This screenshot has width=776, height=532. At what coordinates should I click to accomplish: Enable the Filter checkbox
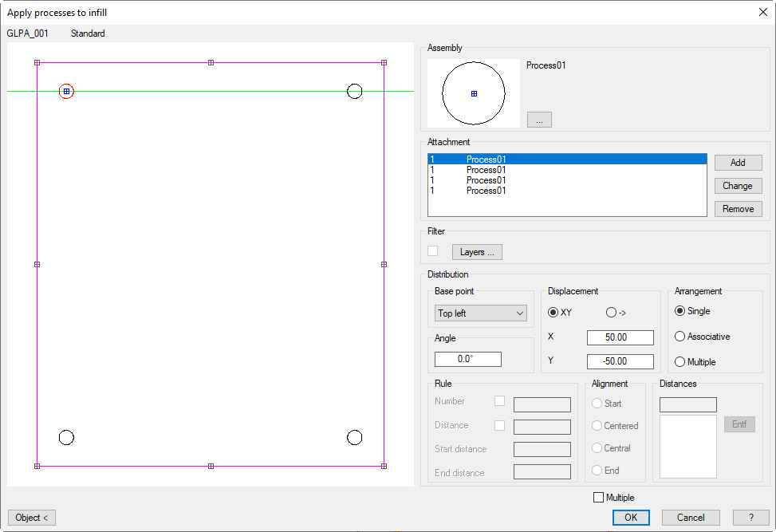tap(433, 251)
